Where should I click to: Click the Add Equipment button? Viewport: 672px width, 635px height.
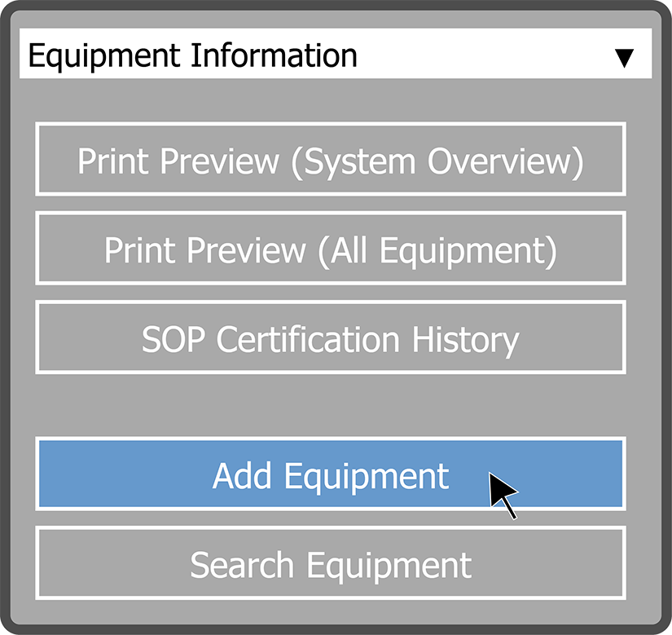pos(331,474)
